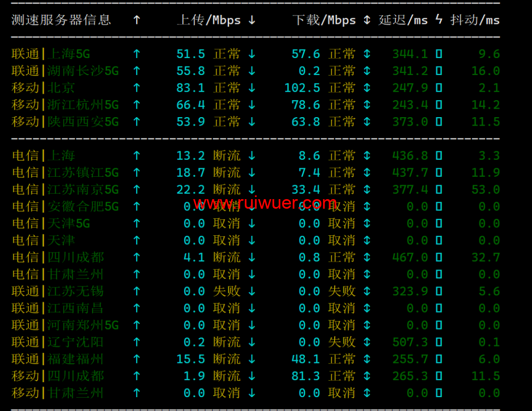Click the 移动|浙江杭州5G server name
Image resolution: width=532 pixels, height=411 pixels.
click(65, 105)
